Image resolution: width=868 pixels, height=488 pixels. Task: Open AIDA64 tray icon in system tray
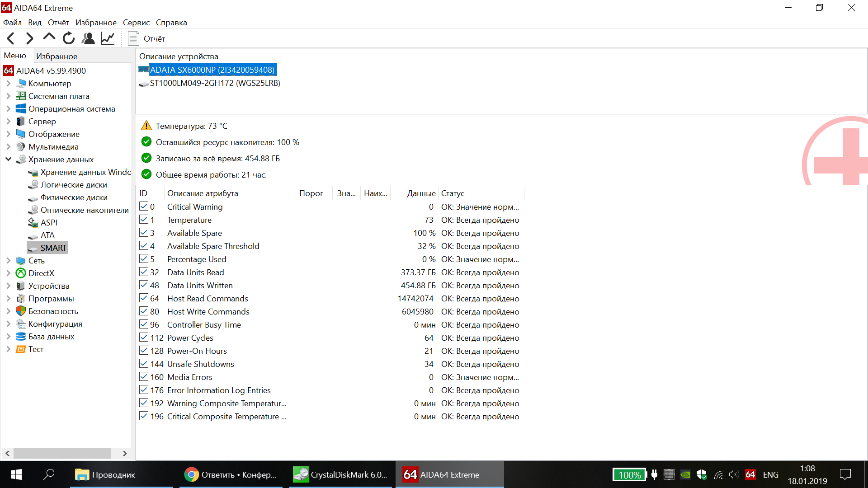(750, 474)
